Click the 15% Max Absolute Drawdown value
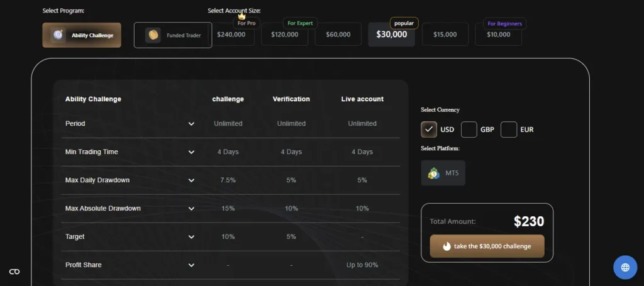Viewport: 644px width, 286px height. coord(228,209)
